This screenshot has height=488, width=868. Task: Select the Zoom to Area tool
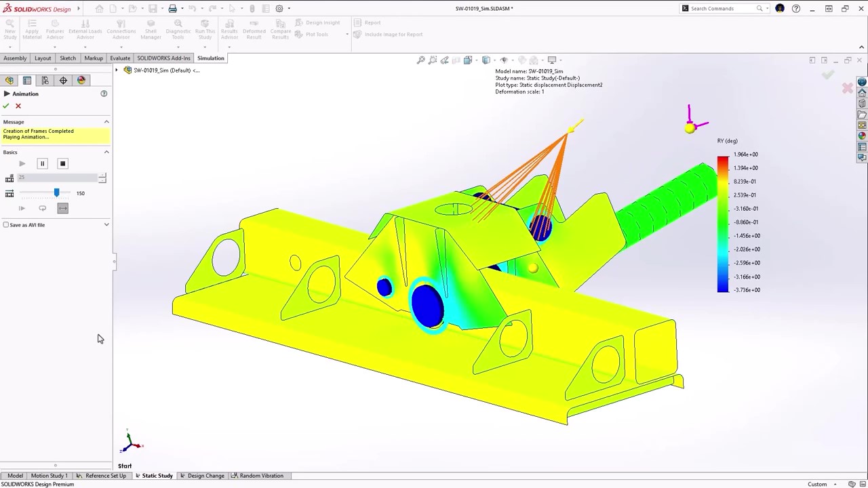432,60
